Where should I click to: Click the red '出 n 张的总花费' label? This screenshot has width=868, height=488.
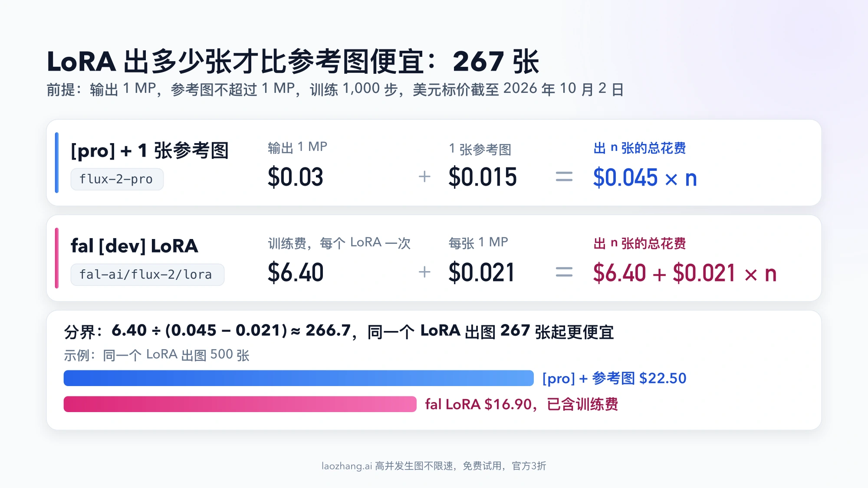pyautogui.click(x=640, y=243)
